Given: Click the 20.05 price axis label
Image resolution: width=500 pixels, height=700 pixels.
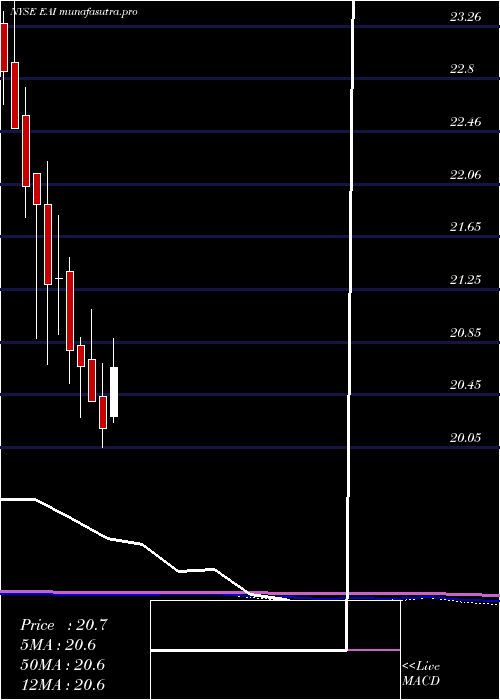Looking at the screenshot, I should 466,438.
